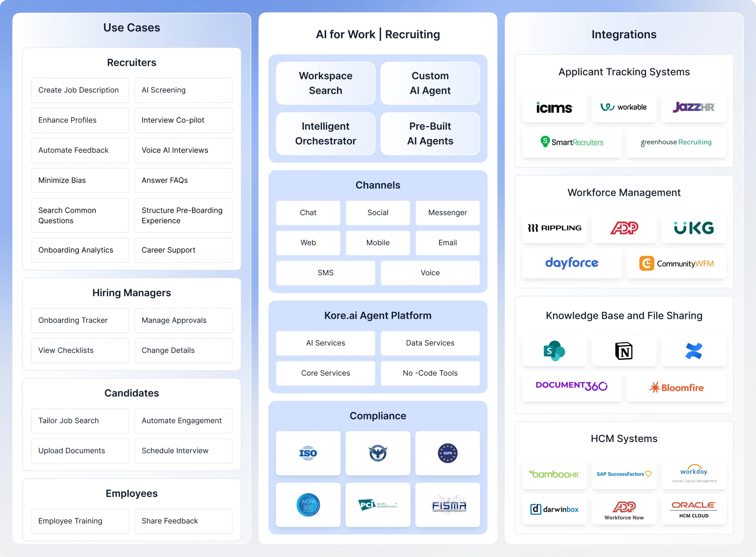Choose the Chat channel

click(308, 213)
